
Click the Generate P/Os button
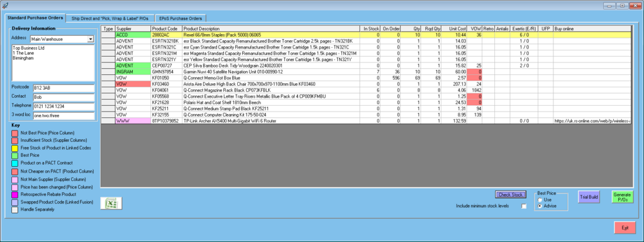(x=622, y=197)
